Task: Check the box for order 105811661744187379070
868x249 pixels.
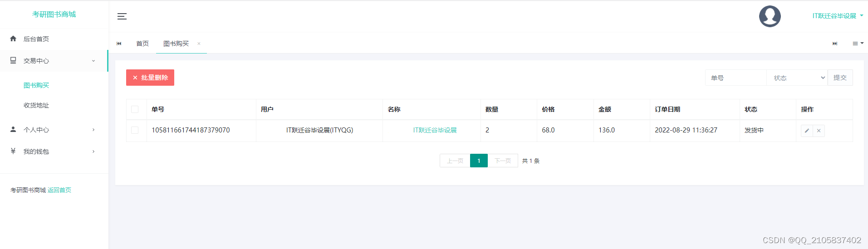Action: pyautogui.click(x=135, y=130)
